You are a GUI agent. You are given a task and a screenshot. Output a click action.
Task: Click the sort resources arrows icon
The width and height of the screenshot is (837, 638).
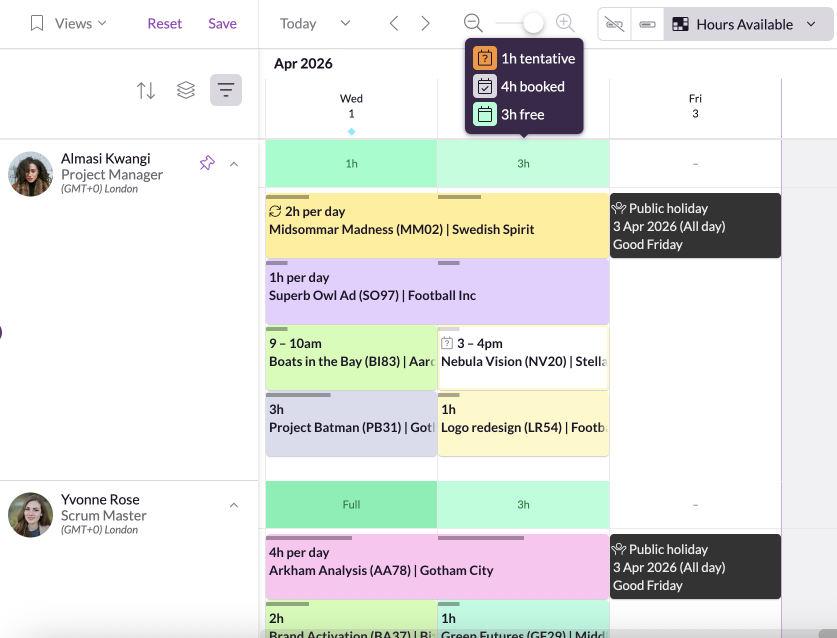pos(146,91)
